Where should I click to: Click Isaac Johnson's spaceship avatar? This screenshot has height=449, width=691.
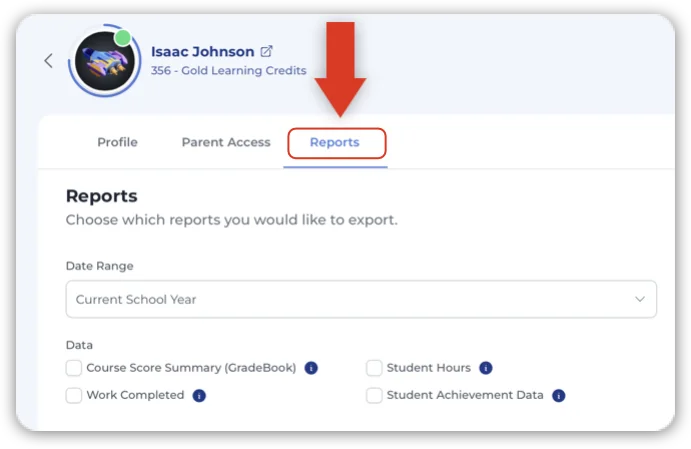104,61
